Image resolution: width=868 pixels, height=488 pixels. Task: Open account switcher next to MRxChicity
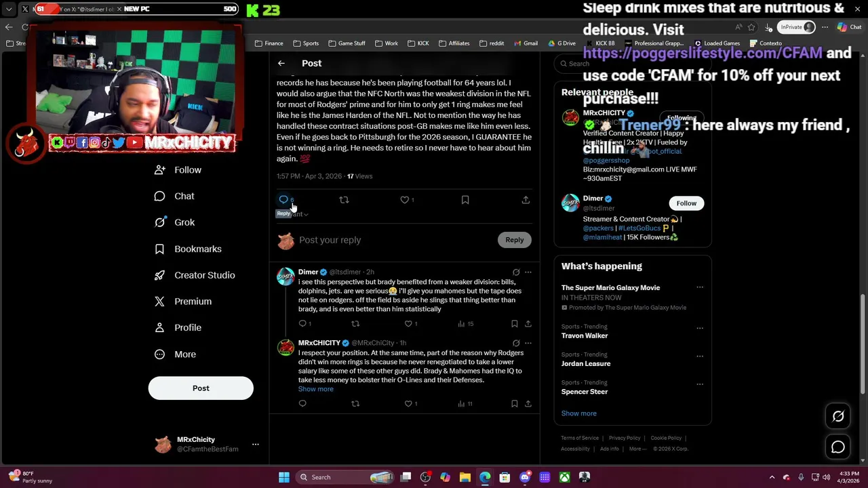256,445
